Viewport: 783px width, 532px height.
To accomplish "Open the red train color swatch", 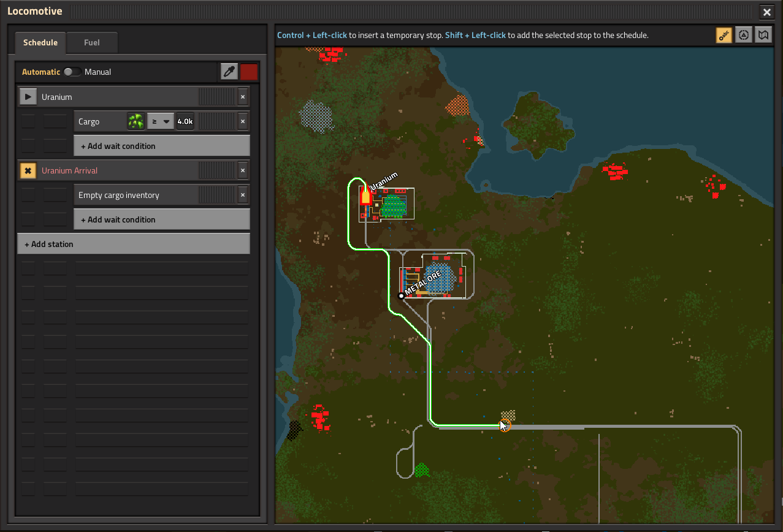I will (x=249, y=72).
